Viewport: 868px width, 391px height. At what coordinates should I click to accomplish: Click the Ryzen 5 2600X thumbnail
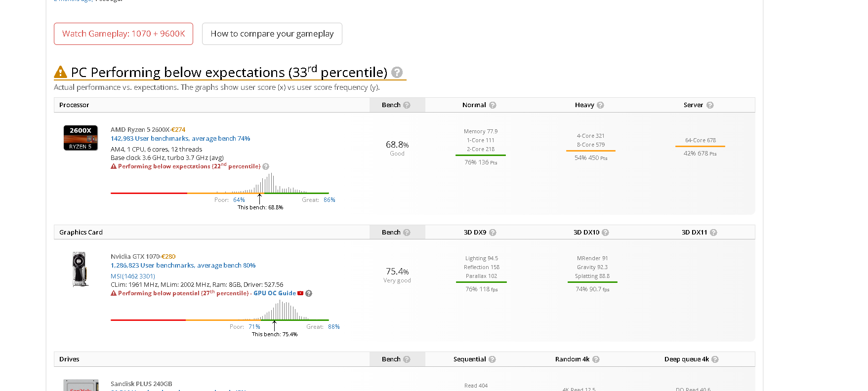[x=81, y=138]
